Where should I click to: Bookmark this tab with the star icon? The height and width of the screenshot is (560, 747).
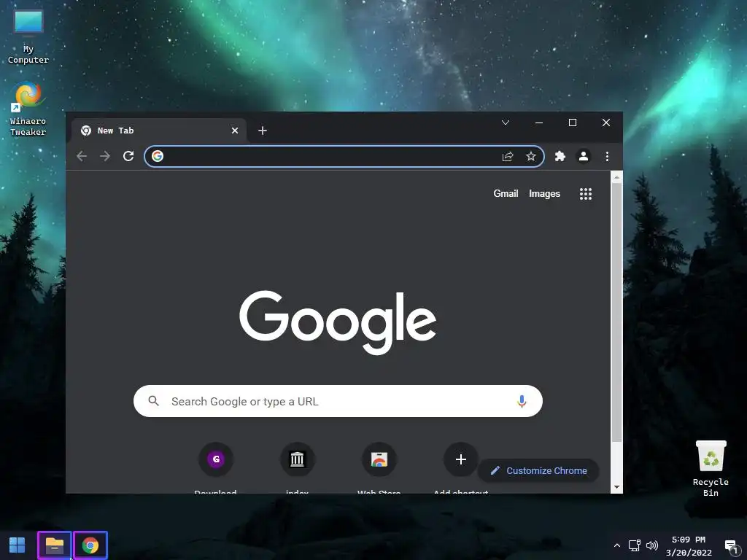point(531,156)
